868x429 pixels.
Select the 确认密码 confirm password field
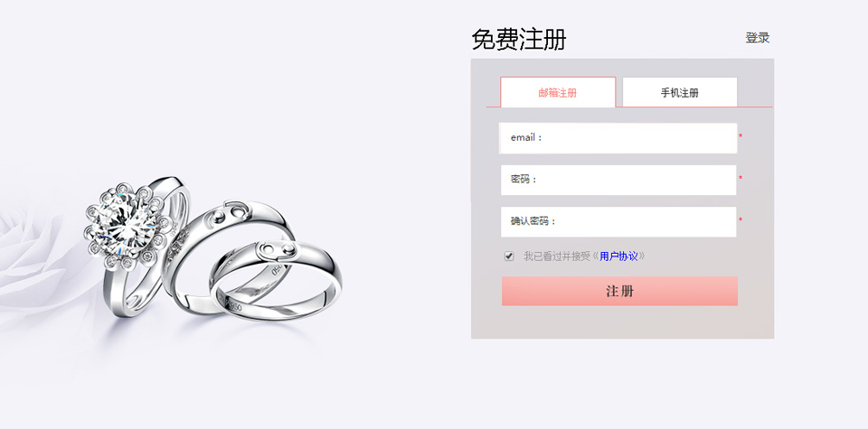618,221
